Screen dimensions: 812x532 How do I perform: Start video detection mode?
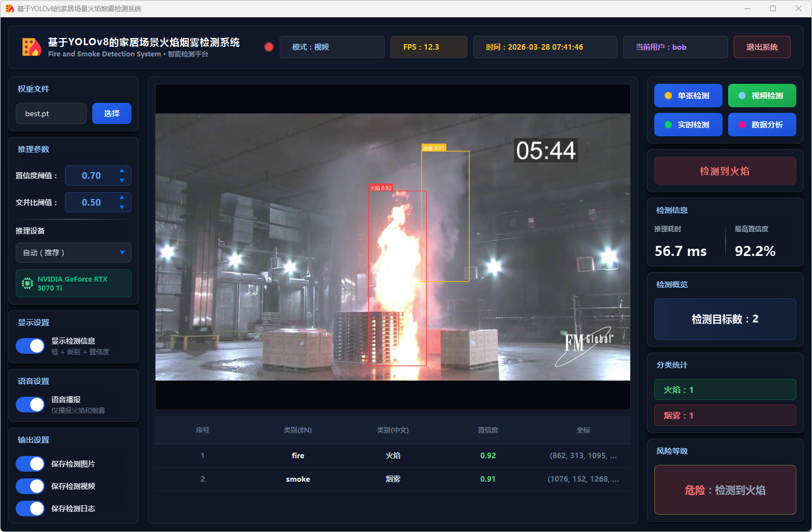point(762,96)
